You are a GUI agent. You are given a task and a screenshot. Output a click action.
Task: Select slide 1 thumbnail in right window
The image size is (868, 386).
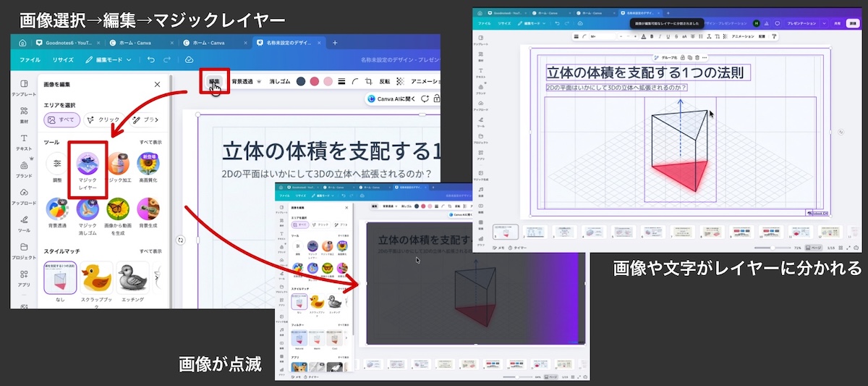506,232
